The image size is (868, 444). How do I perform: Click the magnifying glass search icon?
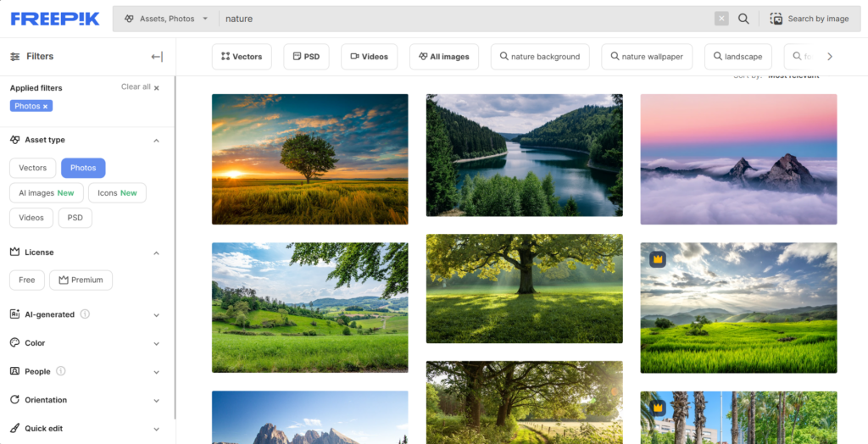743,19
